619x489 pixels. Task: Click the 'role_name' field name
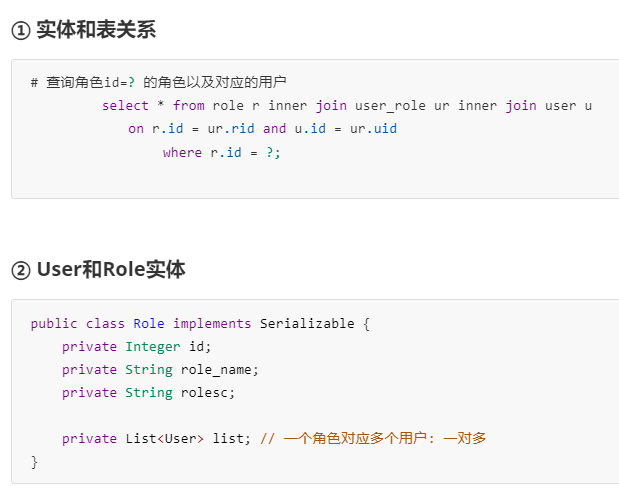pos(216,370)
